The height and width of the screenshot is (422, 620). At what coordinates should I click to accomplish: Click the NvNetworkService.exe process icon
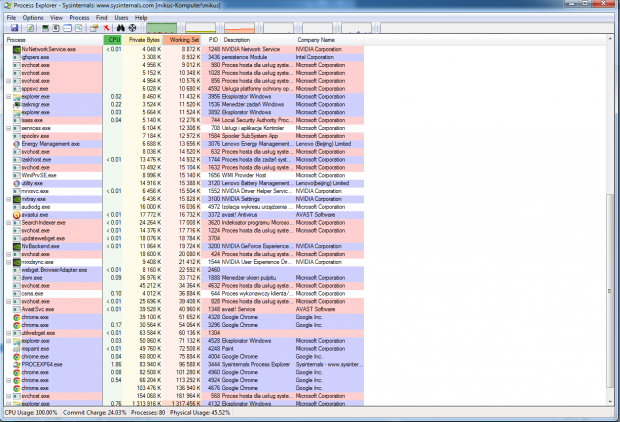17,49
